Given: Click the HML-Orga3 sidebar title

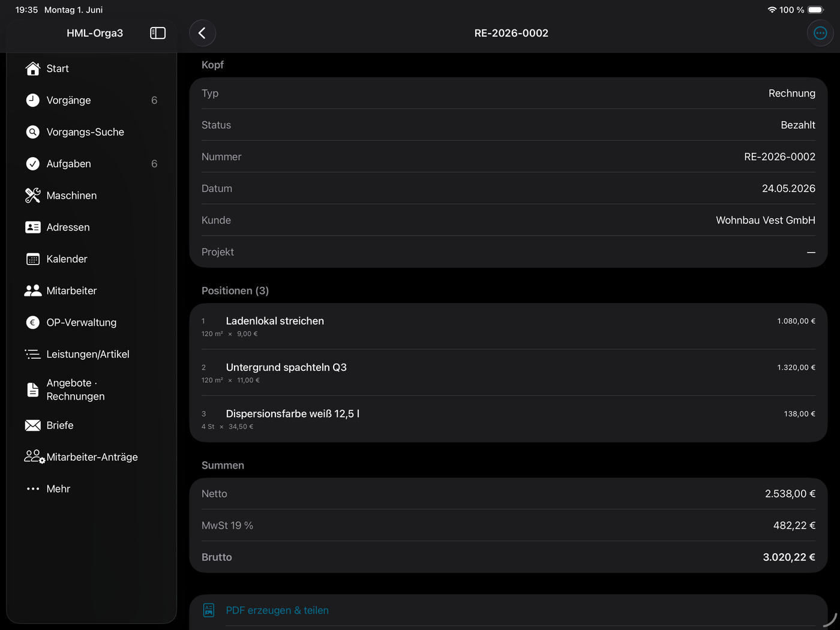Looking at the screenshot, I should pyautogui.click(x=95, y=33).
